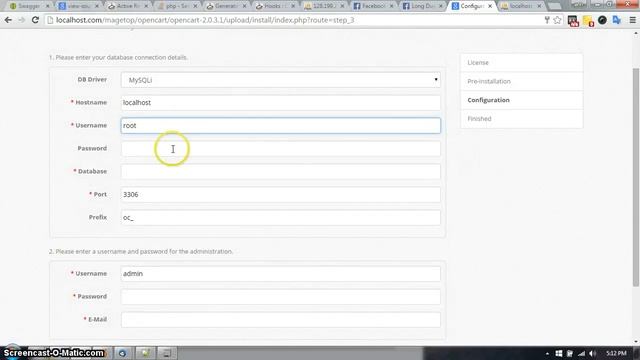This screenshot has height=360, width=640.
Task: Focus database Username field with root
Action: click(280, 126)
